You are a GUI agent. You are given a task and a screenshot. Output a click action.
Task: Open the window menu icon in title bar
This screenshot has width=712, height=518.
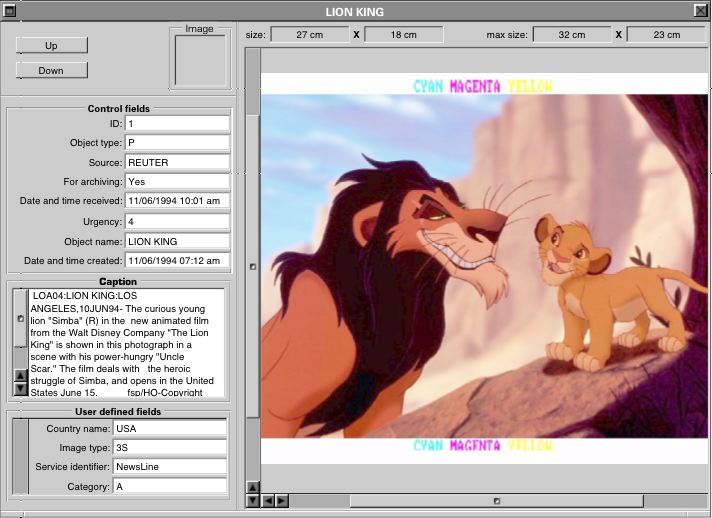[10, 10]
